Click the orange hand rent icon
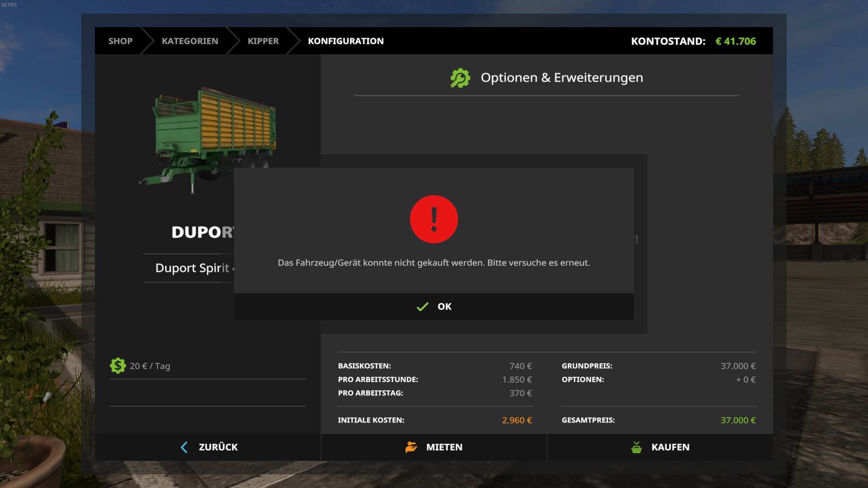The height and width of the screenshot is (488, 868). (x=411, y=447)
